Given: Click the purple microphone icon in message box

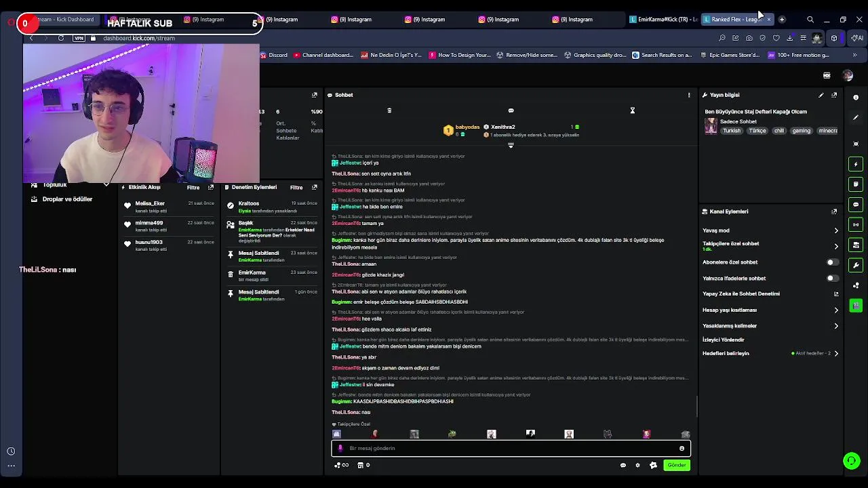Looking at the screenshot, I should 340,448.
